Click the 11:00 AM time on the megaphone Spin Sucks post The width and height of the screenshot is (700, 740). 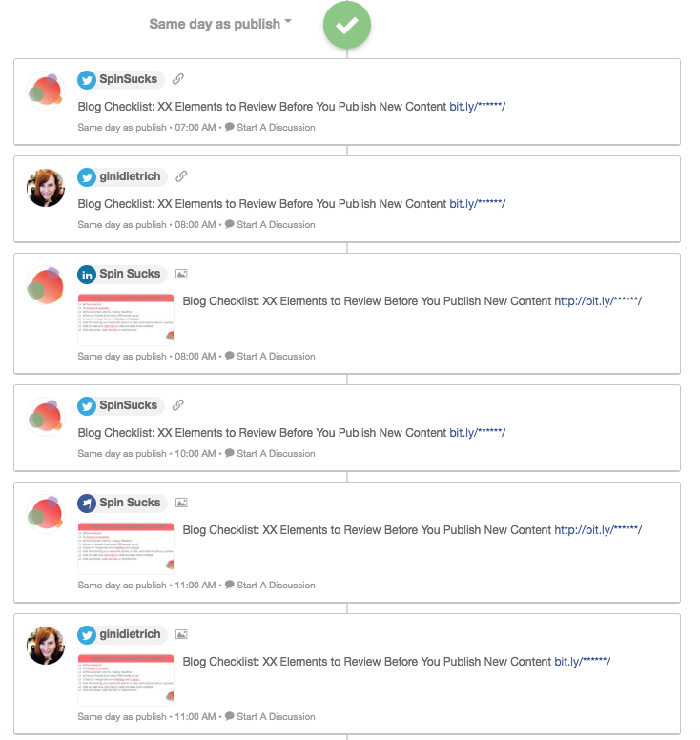tap(196, 586)
